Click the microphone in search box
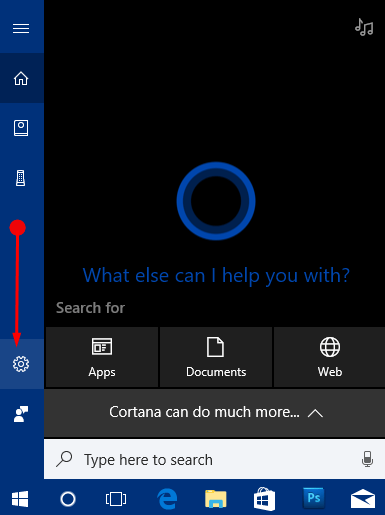 click(367, 459)
